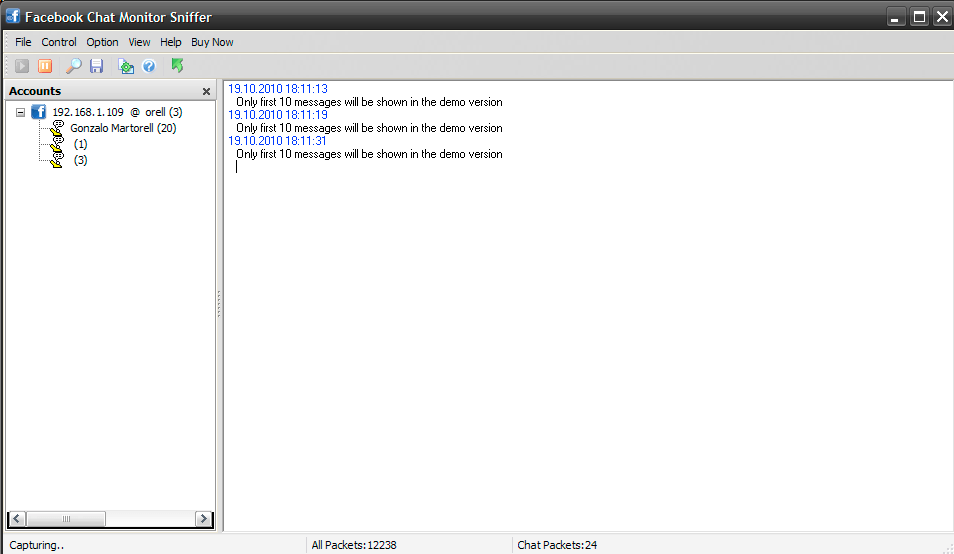This screenshot has width=954, height=554.
Task: Open the Buy Now menu
Action: [x=212, y=42]
